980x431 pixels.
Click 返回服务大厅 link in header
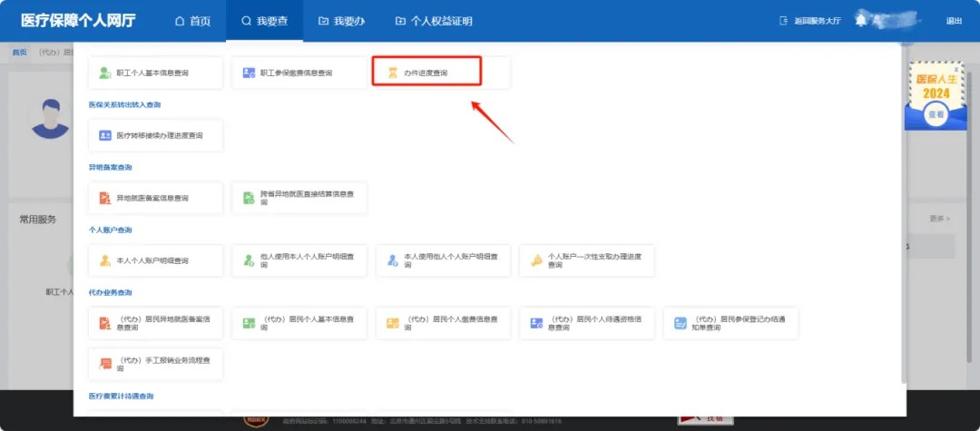pos(810,21)
